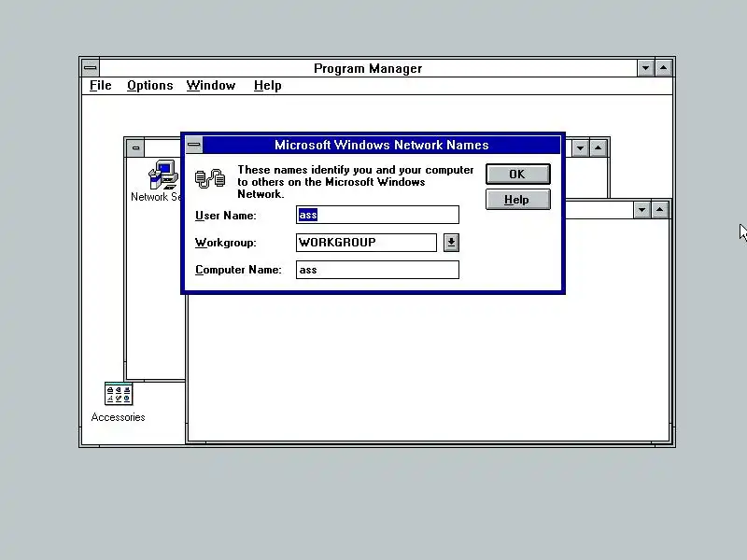The width and height of the screenshot is (747, 560).
Task: Open the Options menu
Action: [x=150, y=86]
